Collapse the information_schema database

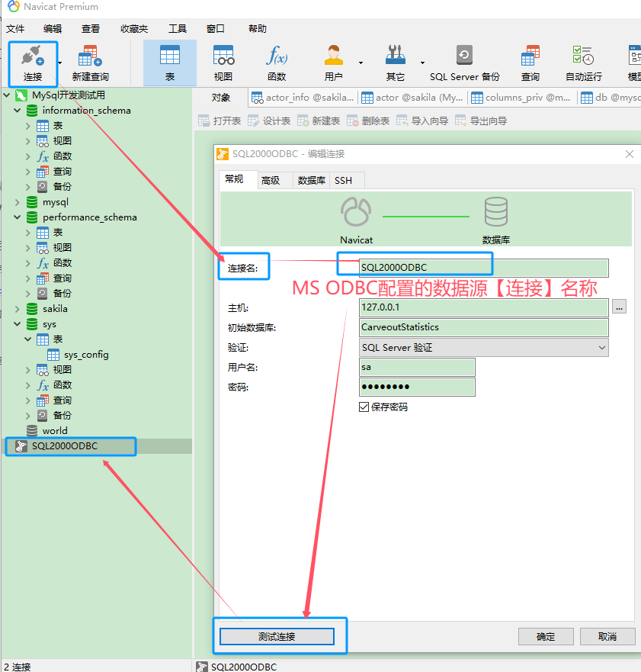tap(17, 110)
